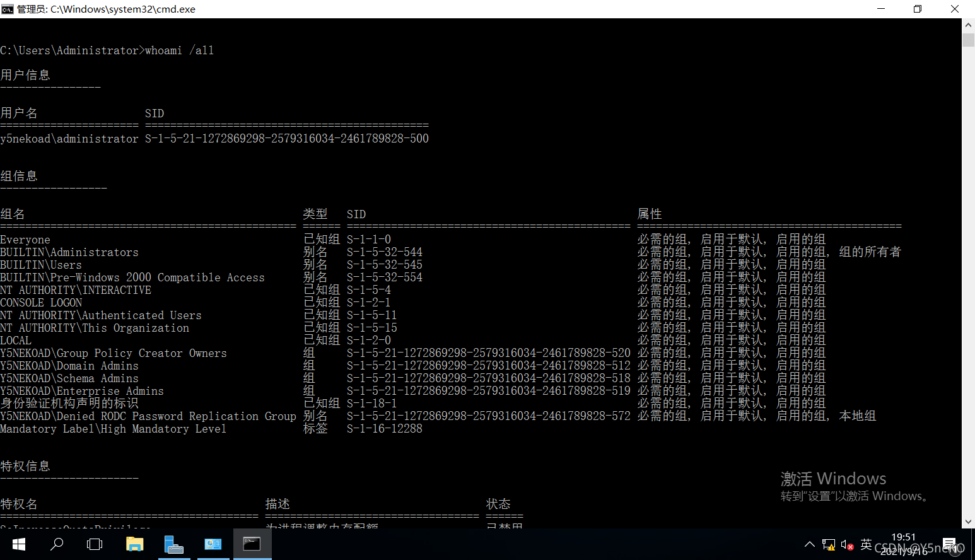
Task: Open the cmd.exe window system menu icon
Action: (x=8, y=9)
